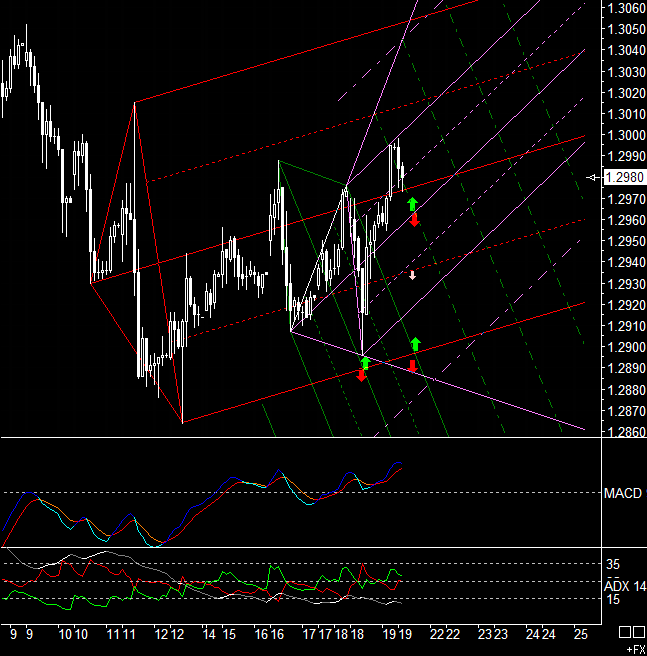647x656 pixels.
Task: Click the 1.2940 price axis label
Action: coord(626,262)
